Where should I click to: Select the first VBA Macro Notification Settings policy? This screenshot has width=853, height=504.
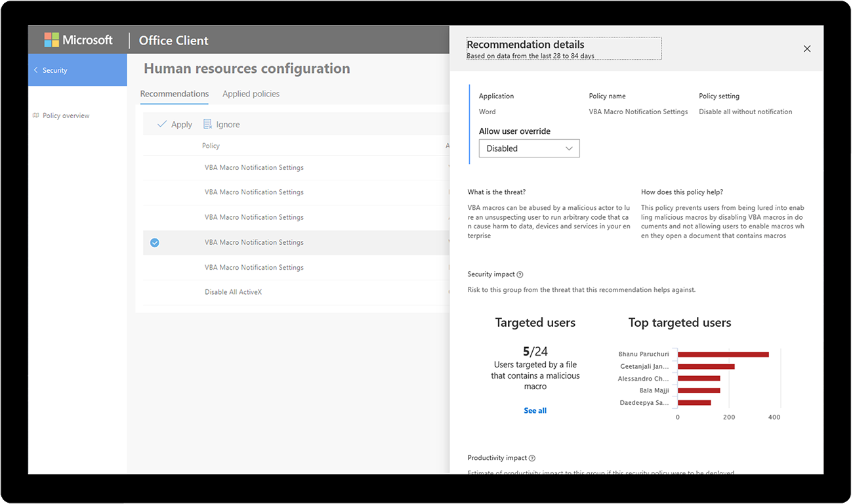coord(254,167)
